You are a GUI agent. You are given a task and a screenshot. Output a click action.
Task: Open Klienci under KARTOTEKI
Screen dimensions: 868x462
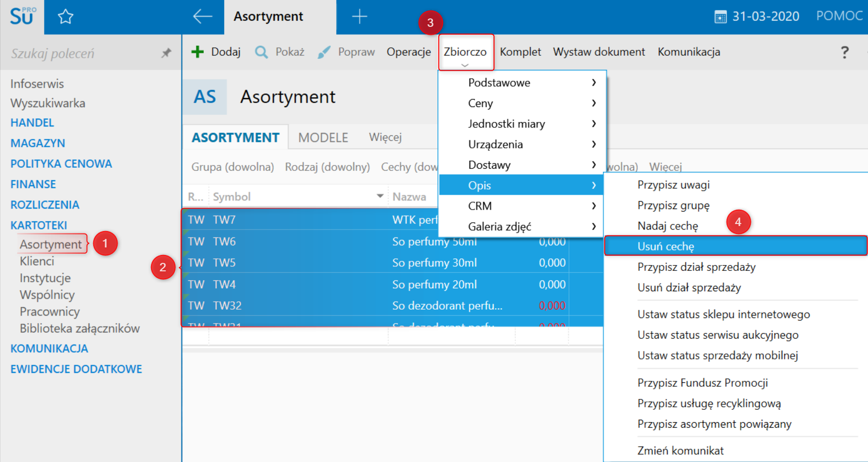point(37,261)
